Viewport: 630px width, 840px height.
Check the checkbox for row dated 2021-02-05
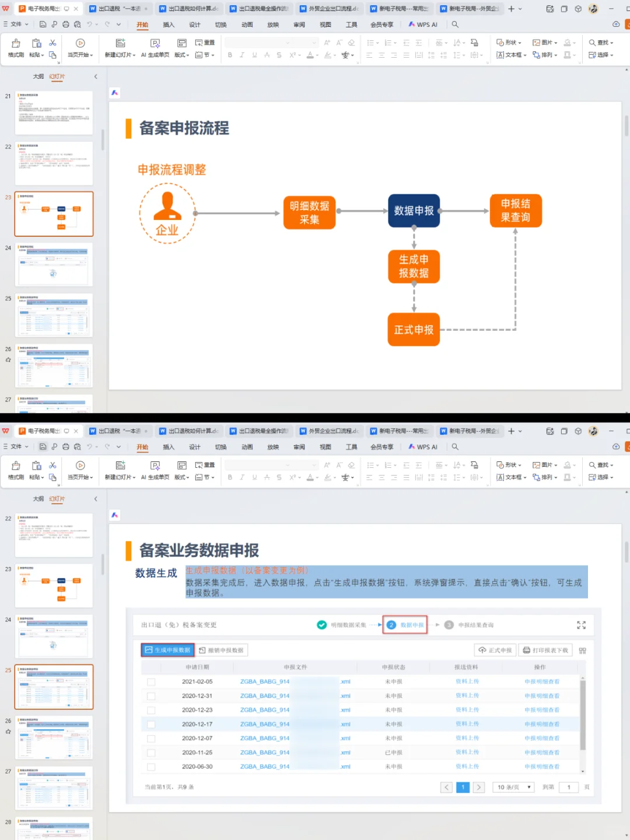[x=151, y=681]
